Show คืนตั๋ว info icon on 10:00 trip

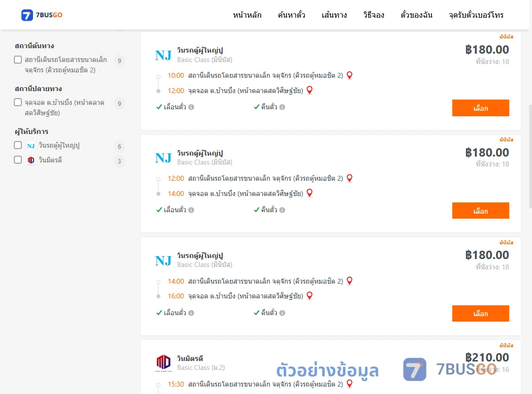pos(282,107)
